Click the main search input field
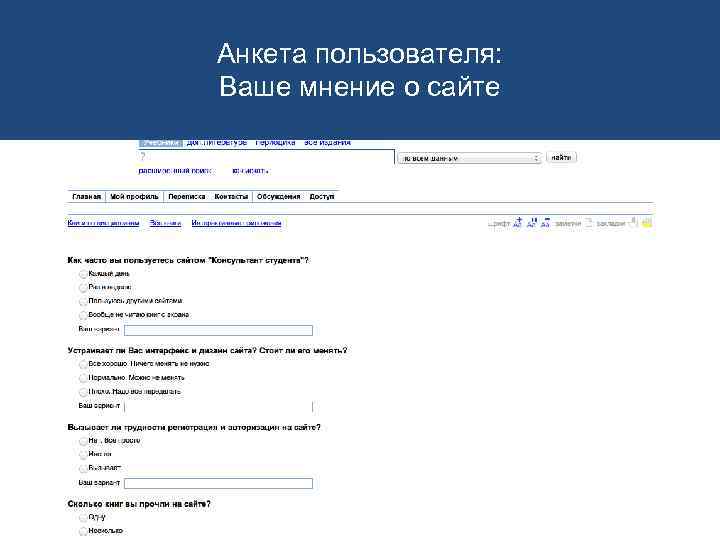Image resolution: width=720 pixels, height=540 pixels. pyautogui.click(x=266, y=157)
